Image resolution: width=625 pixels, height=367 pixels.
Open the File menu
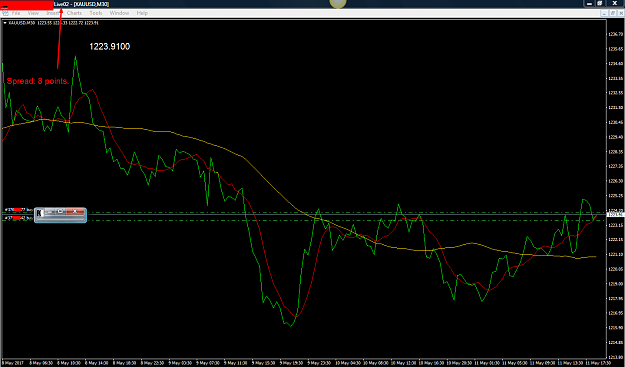click(16, 13)
